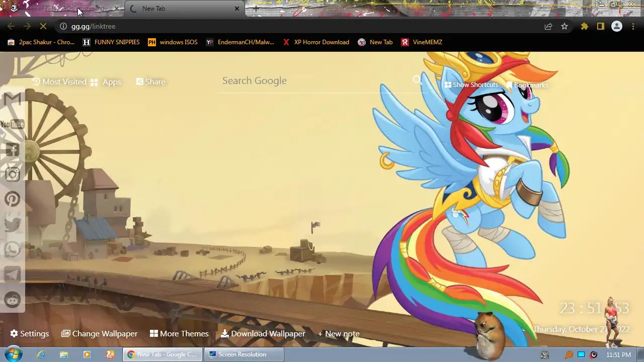Screen dimensions: 644x362
Task: Toggle Chrome side panel
Action: point(601,26)
